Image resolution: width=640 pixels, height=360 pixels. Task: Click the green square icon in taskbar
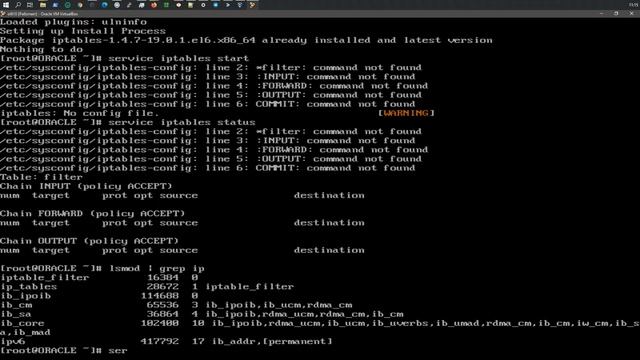(166, 5)
